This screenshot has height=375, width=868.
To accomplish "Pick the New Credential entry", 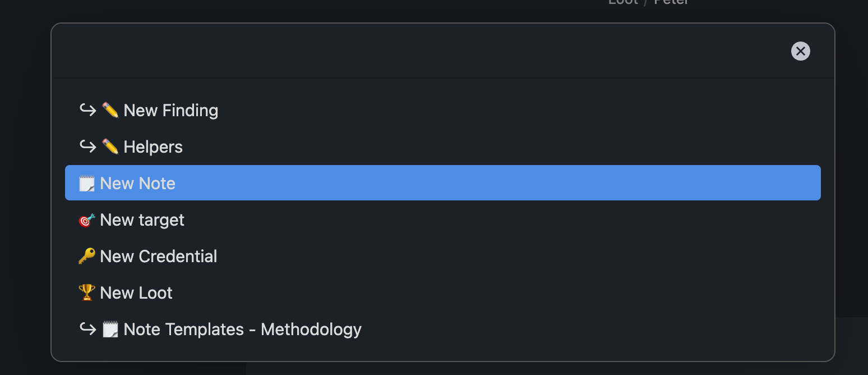I will tap(158, 257).
